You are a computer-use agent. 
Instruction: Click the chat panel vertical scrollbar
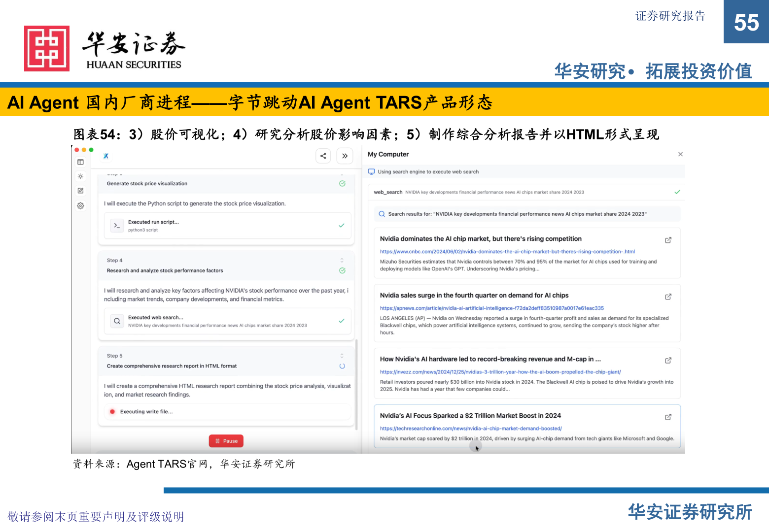[356, 384]
